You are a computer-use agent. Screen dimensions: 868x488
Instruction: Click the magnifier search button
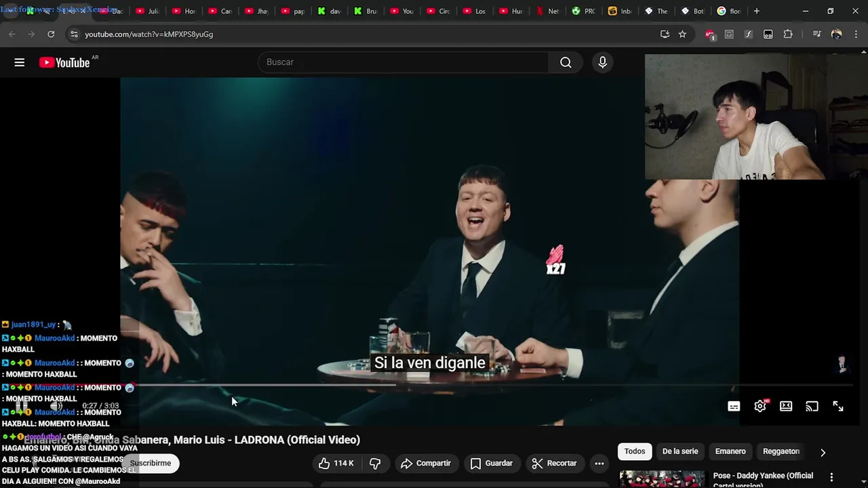(566, 62)
